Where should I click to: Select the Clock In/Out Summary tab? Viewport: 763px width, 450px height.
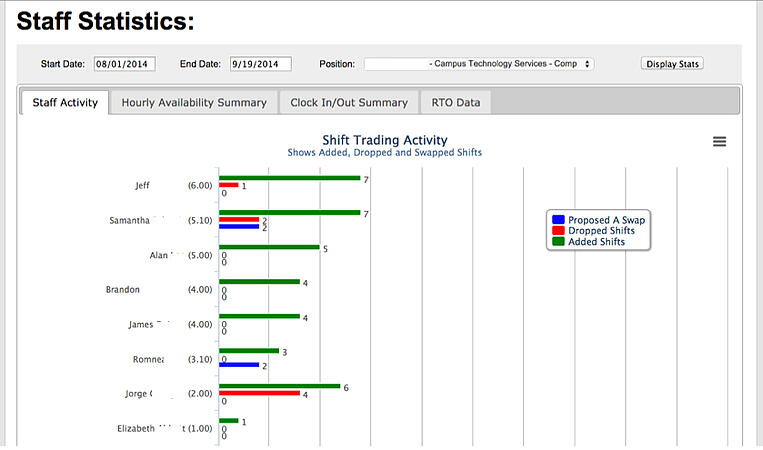point(349,102)
